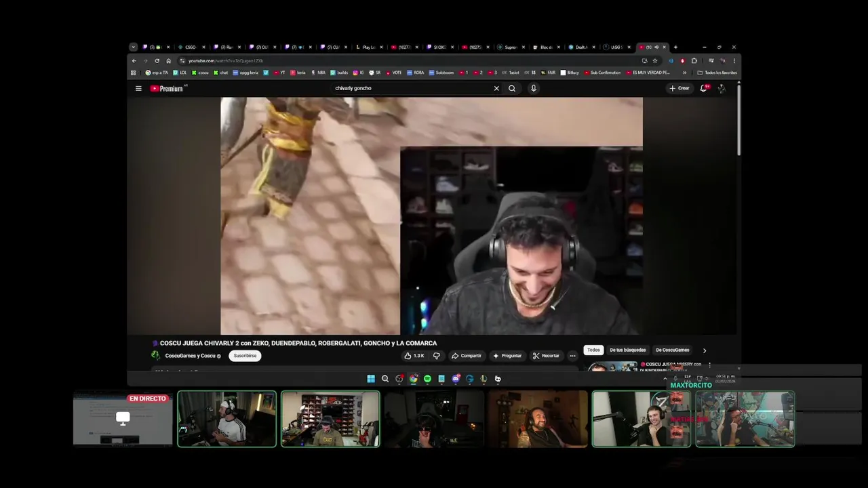Open the Soloboom bookmark
The image size is (868, 488).
click(x=441, y=73)
